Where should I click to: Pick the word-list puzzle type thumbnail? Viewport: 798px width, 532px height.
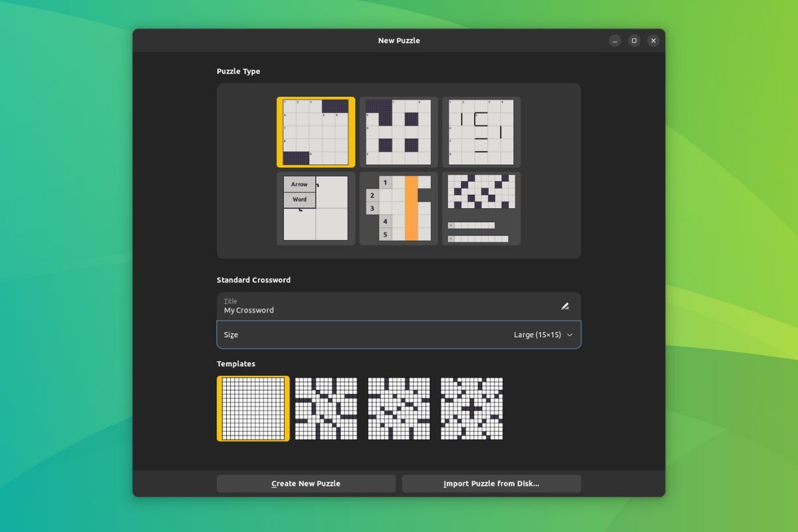pyautogui.click(x=481, y=208)
